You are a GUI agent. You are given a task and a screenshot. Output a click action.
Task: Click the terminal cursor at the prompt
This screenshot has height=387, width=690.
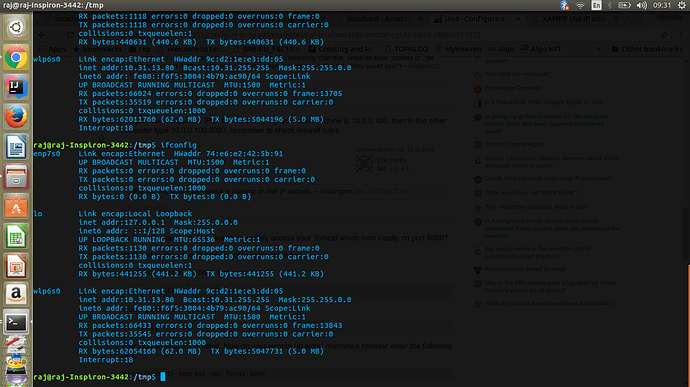pyautogui.click(x=163, y=377)
